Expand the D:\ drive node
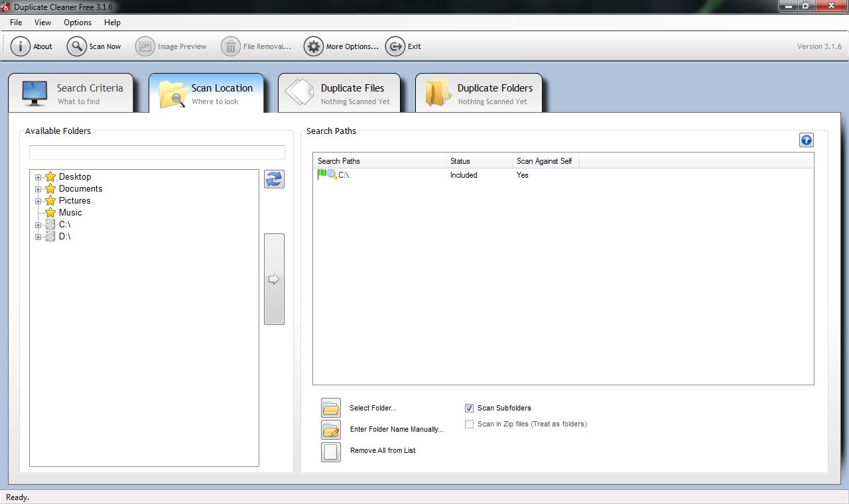The width and height of the screenshot is (849, 504). coord(38,237)
